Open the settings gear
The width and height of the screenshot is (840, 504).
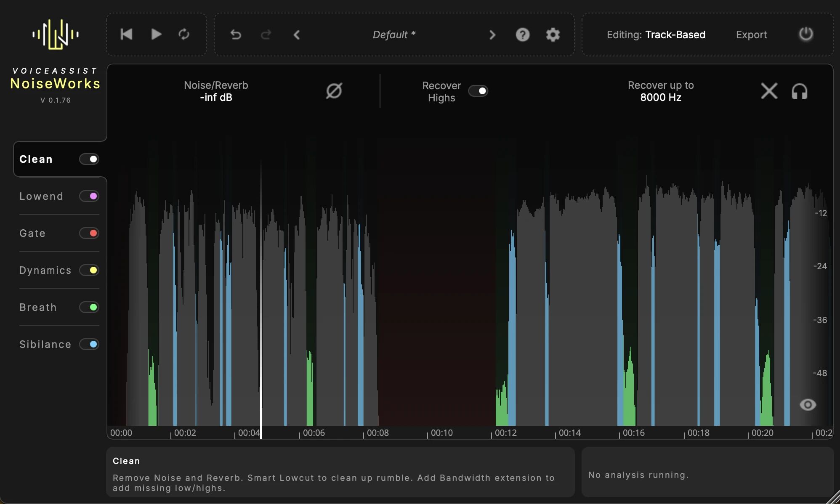[x=553, y=34]
